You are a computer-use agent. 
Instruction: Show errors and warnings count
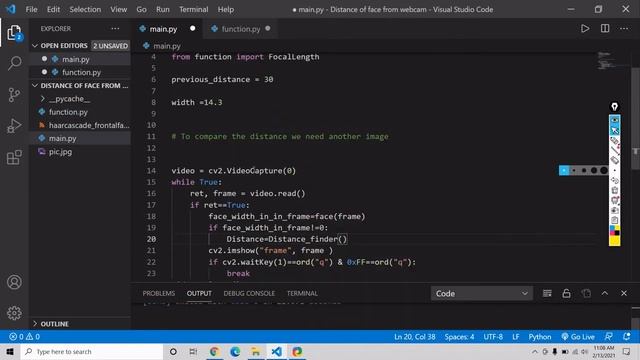click(x=24, y=337)
